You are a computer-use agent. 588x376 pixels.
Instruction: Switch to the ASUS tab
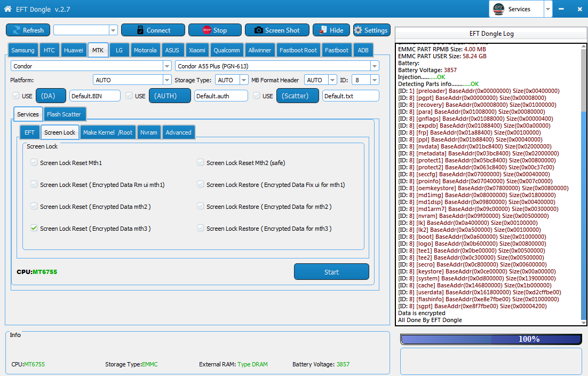(x=172, y=50)
